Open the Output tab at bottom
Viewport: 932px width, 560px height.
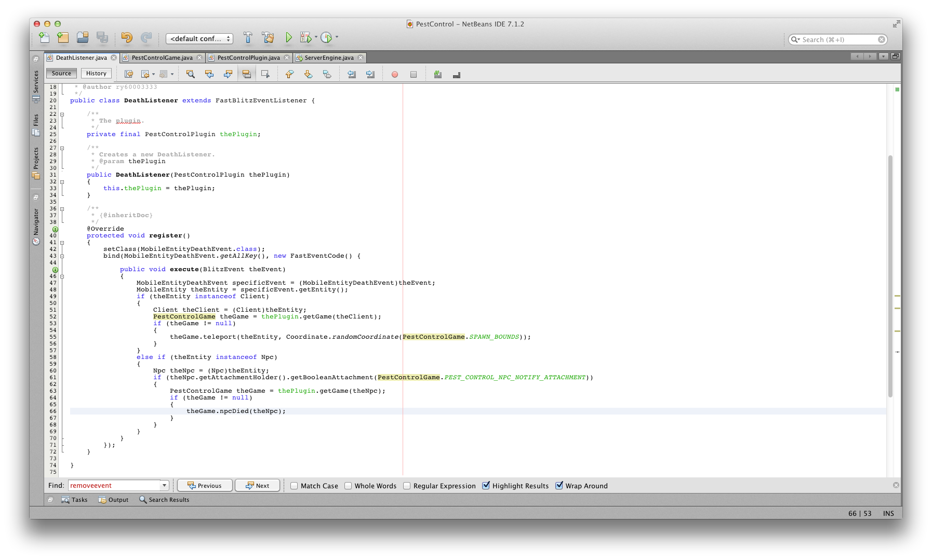click(x=113, y=500)
